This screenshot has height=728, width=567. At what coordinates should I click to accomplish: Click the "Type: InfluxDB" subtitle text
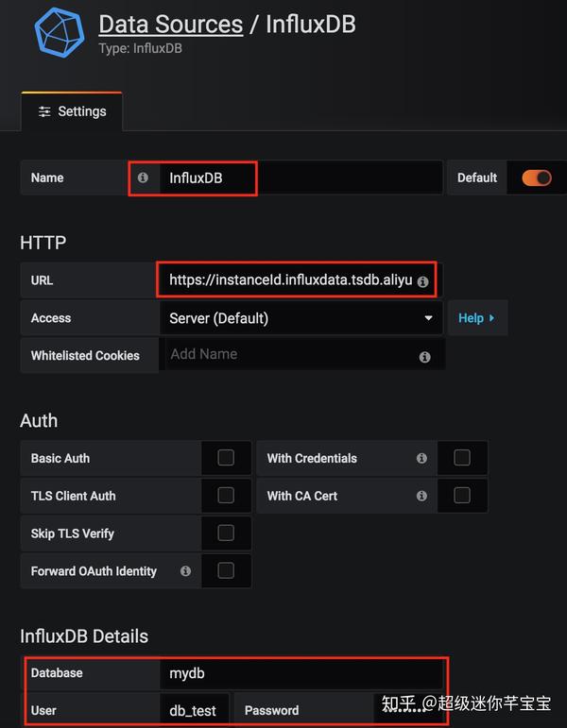[x=141, y=48]
